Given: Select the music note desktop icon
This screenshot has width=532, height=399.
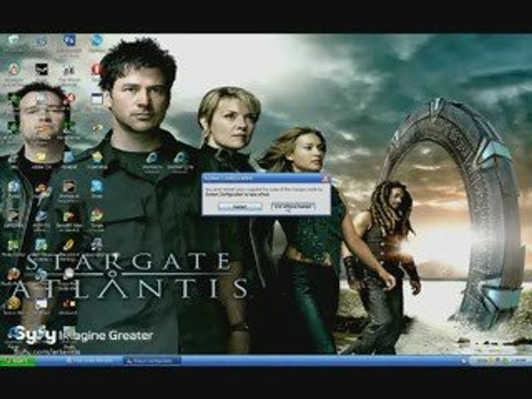Looking at the screenshot, I should pyautogui.click(x=97, y=244).
